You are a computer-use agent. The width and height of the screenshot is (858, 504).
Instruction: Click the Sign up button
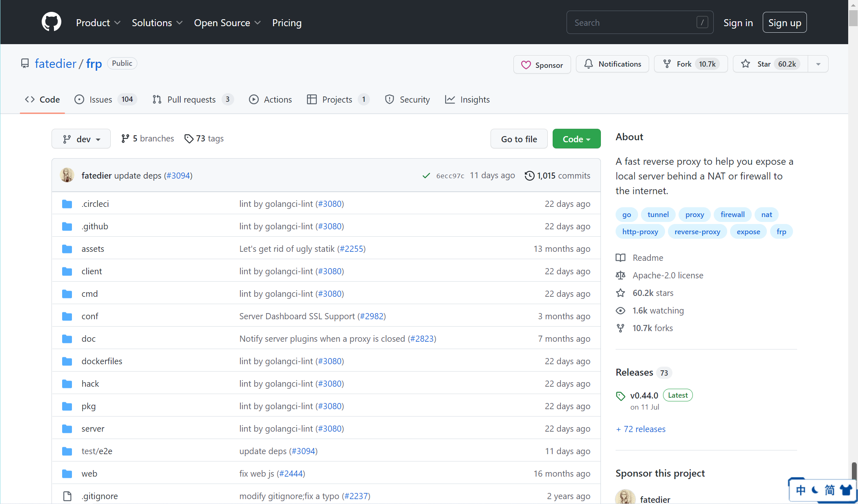coord(784,22)
